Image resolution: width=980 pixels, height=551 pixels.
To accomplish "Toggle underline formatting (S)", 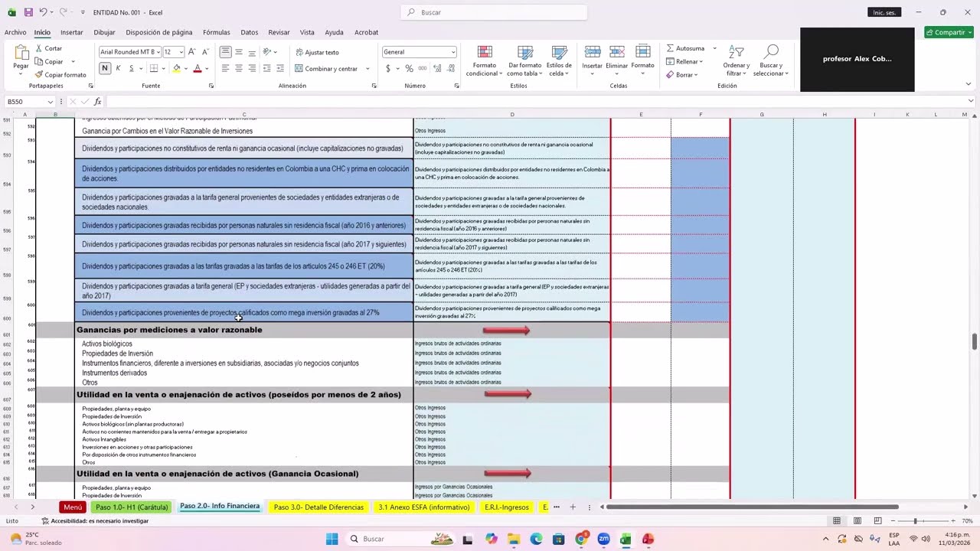I will point(131,68).
